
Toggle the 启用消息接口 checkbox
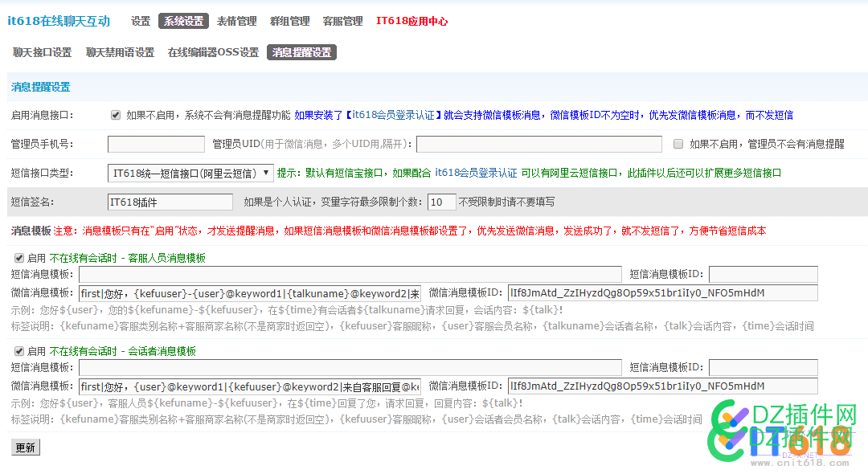(116, 114)
